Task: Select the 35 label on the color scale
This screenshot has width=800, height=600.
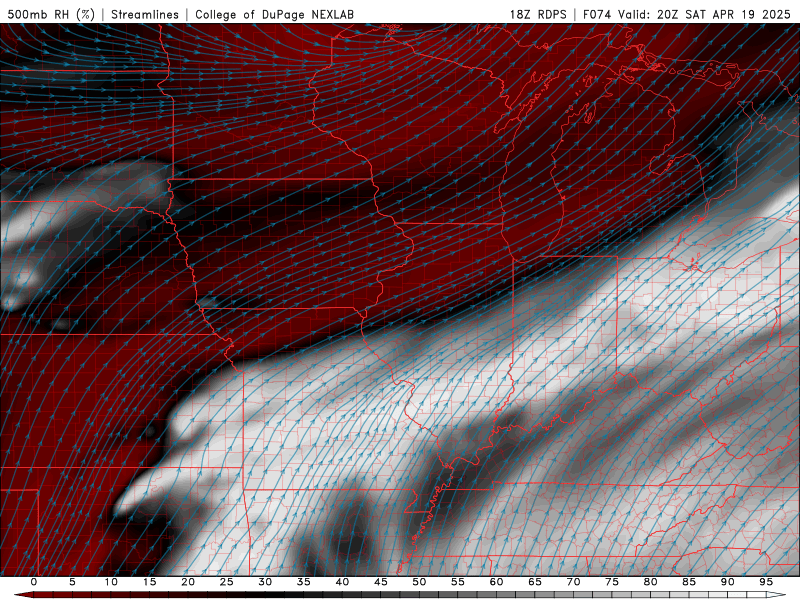Action: coord(304,582)
